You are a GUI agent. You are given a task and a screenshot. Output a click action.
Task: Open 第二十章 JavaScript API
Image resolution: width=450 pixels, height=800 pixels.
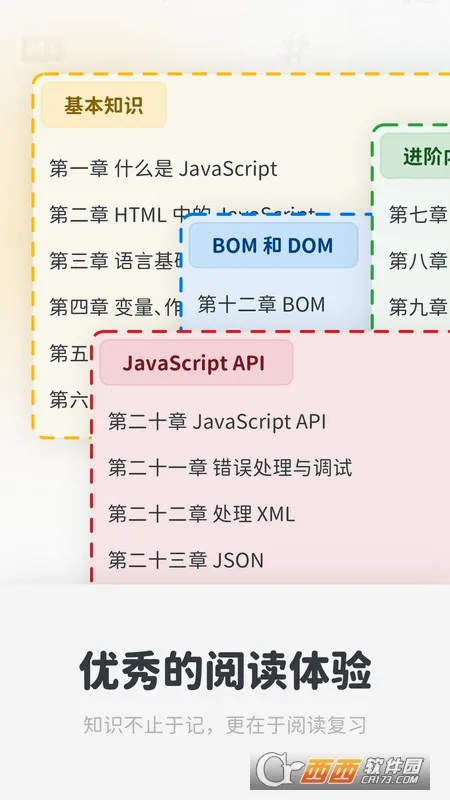coord(217,422)
